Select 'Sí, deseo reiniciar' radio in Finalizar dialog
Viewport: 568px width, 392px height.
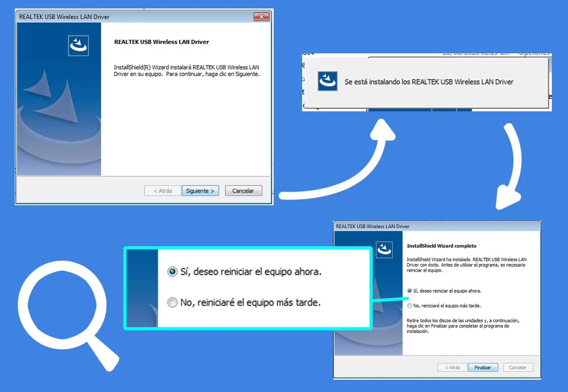click(x=409, y=291)
